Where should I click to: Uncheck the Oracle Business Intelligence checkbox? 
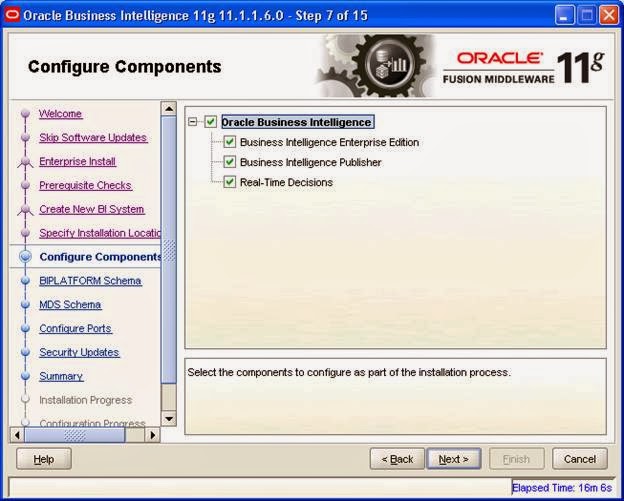(x=211, y=122)
